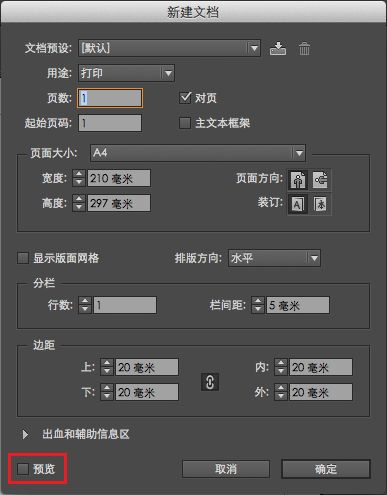Click the 下 margin 20 毫米 field
This screenshot has width=387, height=495.
[147, 392]
